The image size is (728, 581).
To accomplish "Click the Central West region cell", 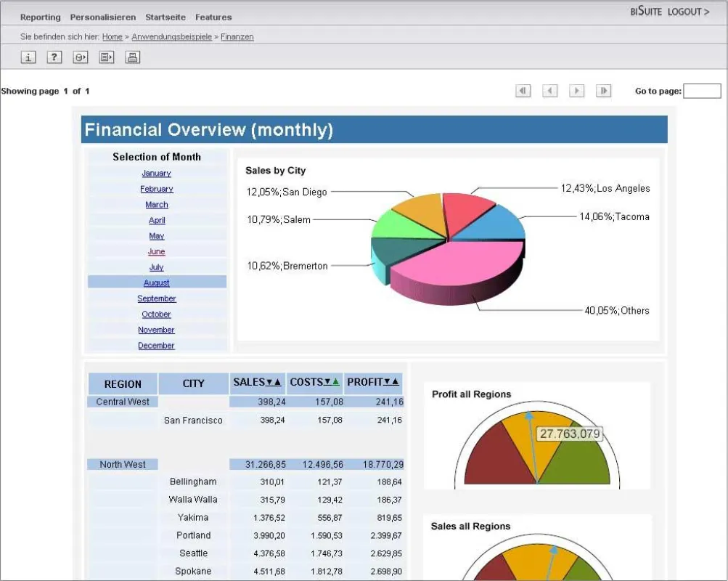I will pos(123,402).
